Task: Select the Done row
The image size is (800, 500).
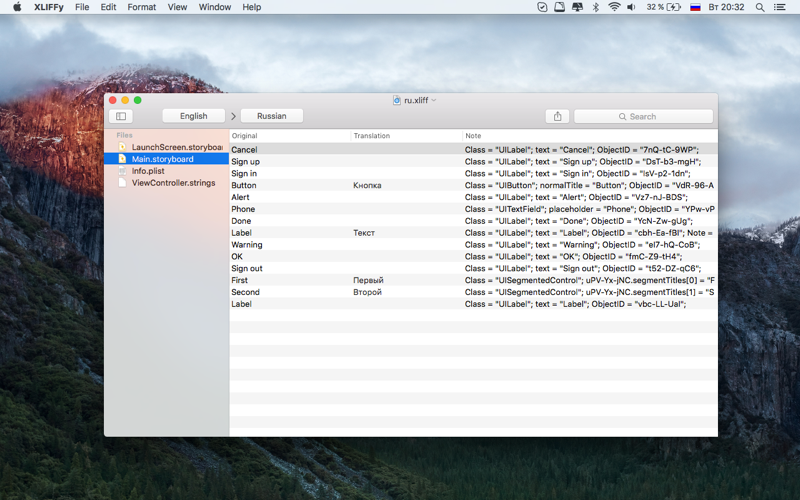Action: (473, 221)
